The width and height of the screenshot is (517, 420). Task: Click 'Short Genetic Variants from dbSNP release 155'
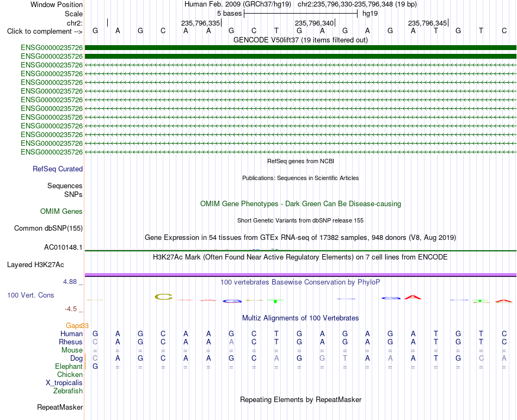point(300,220)
